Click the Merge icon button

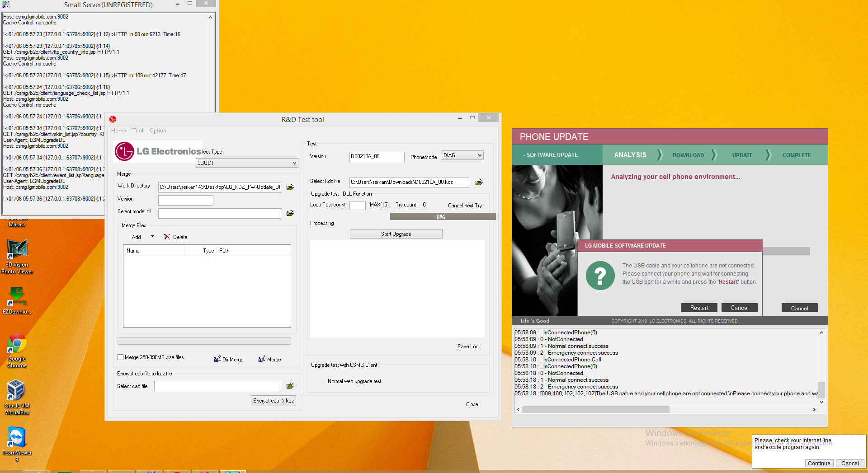coord(261,359)
